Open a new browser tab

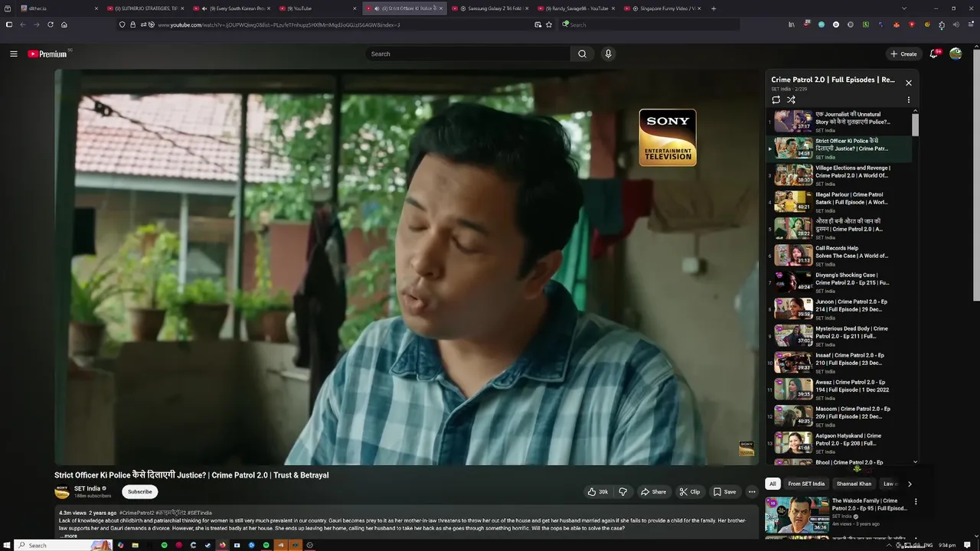(714, 8)
